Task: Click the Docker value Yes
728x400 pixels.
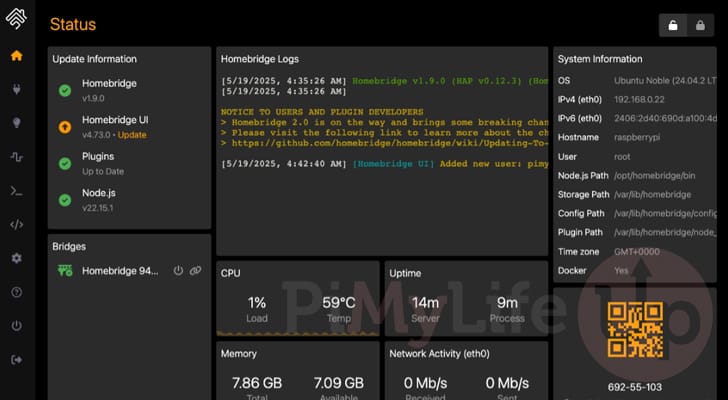Action: pos(621,271)
